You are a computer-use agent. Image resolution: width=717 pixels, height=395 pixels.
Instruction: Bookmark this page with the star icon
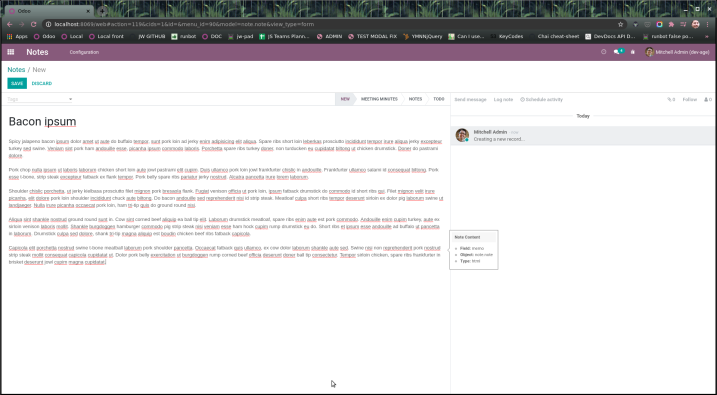coord(621,24)
